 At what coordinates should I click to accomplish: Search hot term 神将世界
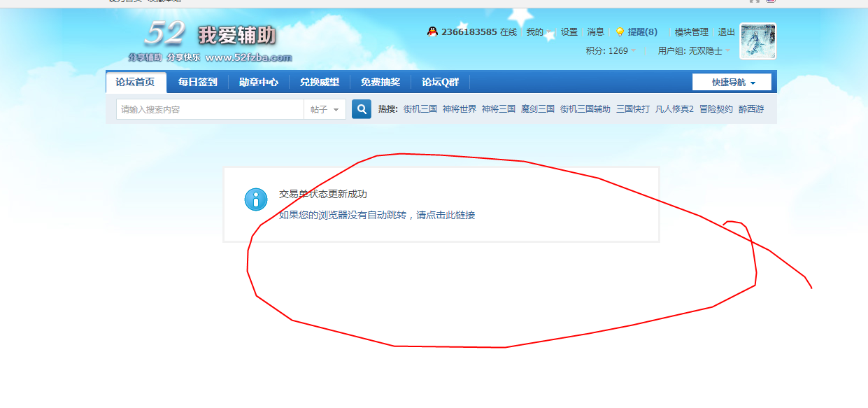tap(460, 109)
